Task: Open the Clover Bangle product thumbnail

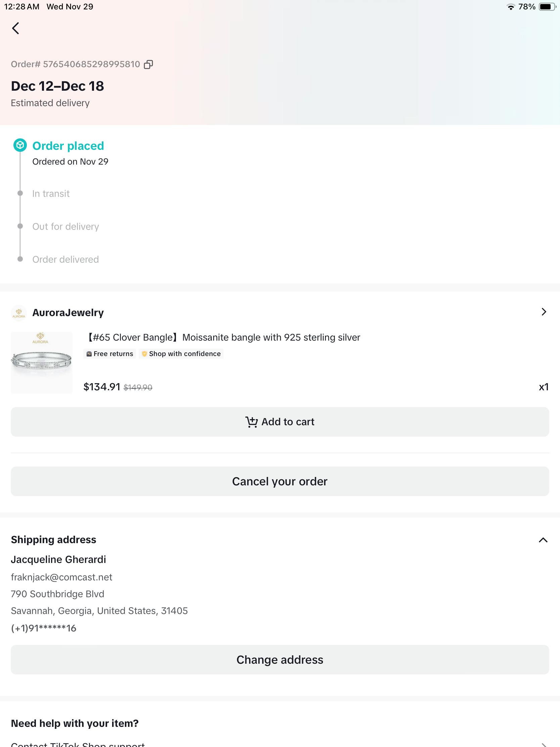Action: click(42, 362)
